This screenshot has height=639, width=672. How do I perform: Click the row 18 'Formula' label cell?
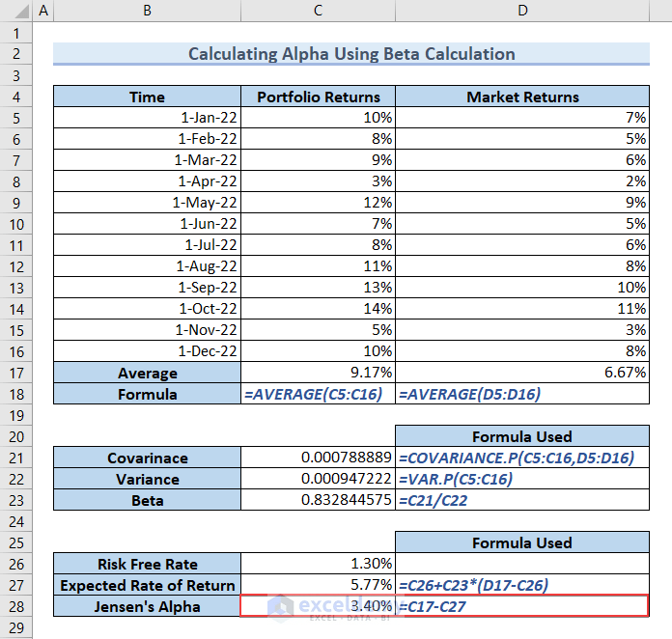click(147, 394)
